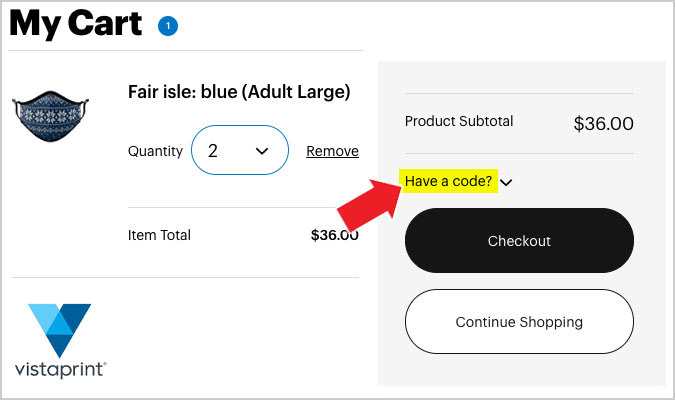Click the Continue Shopping button
This screenshot has width=675, height=400.
519,322
